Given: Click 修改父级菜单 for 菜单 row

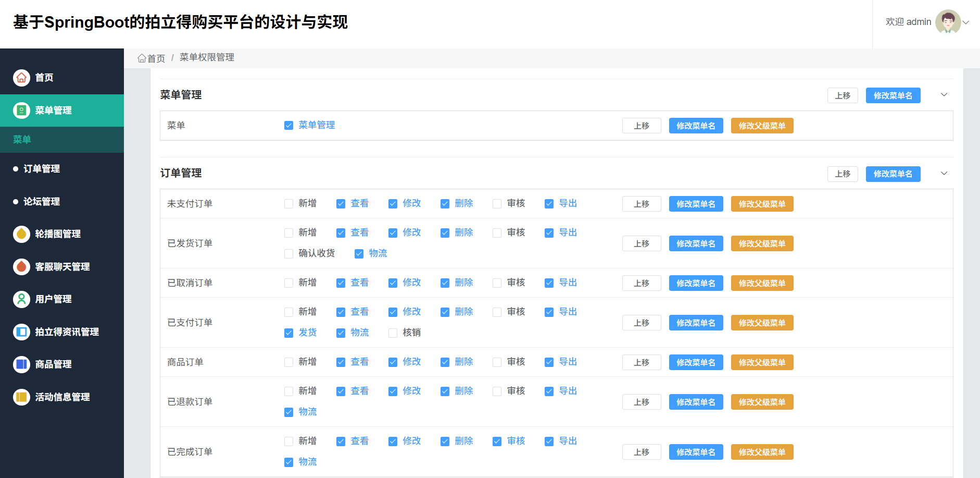Looking at the screenshot, I should coord(762,126).
